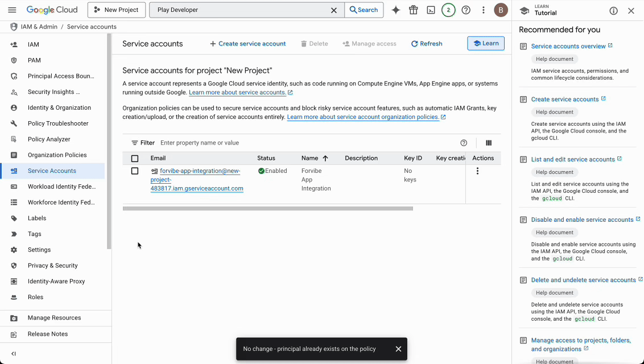The height and width of the screenshot is (364, 644).
Task: Open your profile avatar menu
Action: click(501, 10)
